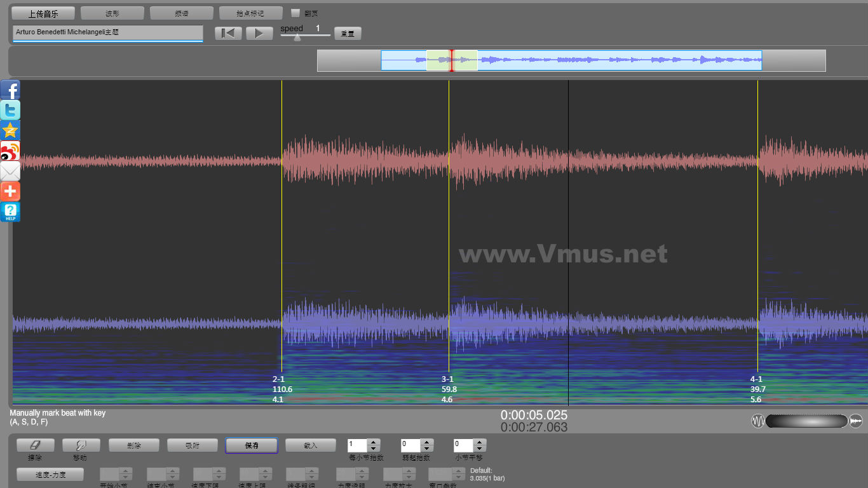Switch to the 频谱 spectrum view
The height and width of the screenshot is (488, 868).
click(181, 13)
